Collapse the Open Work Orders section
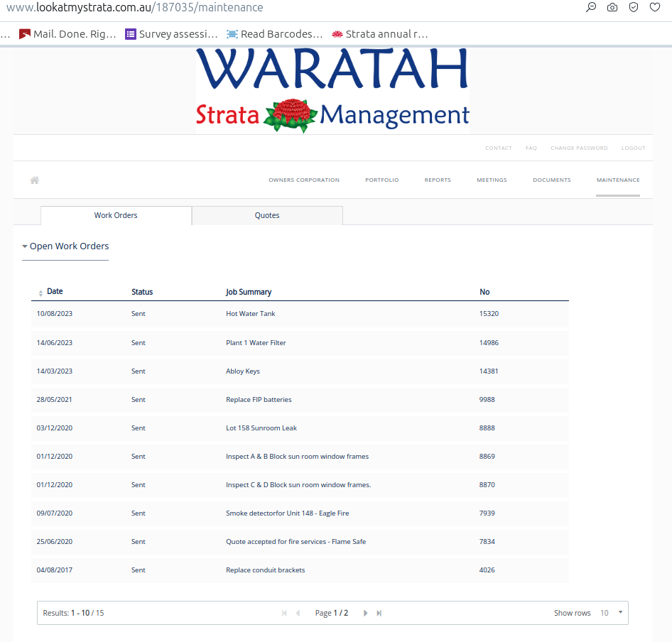Image resolution: width=672 pixels, height=642 pixels. (x=65, y=246)
